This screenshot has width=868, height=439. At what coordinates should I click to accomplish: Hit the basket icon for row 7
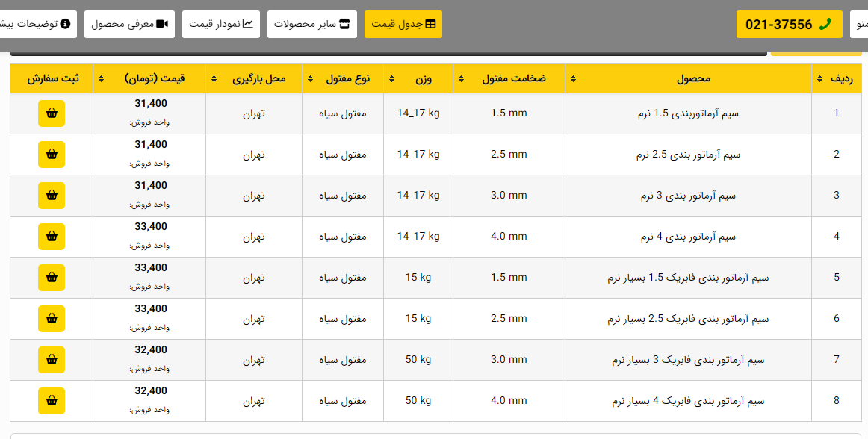pyautogui.click(x=52, y=360)
